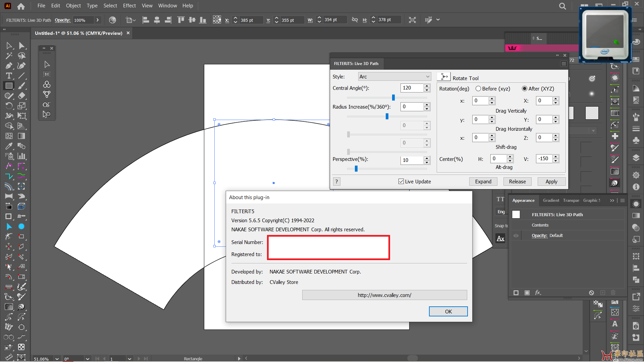Open the search magnifier icon
Screen dimensions: 644x362
pos(562,6)
